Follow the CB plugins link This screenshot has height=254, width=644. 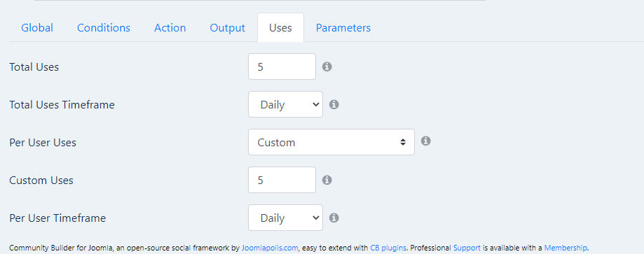[388, 248]
